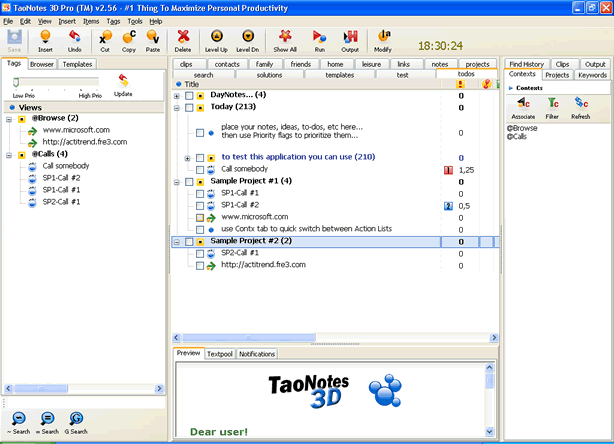The height and width of the screenshot is (444, 614).
Task: Switch to the Browser tab
Action: click(42, 64)
